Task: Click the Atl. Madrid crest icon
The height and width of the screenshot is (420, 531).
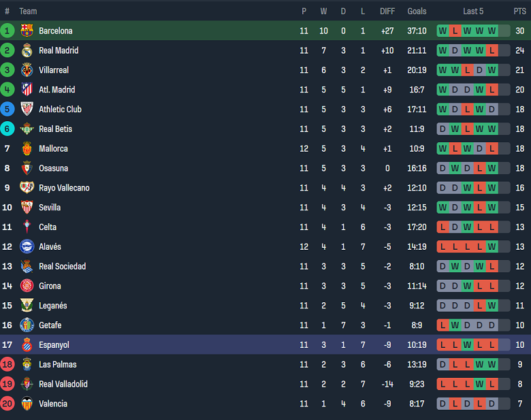Action: [27, 90]
